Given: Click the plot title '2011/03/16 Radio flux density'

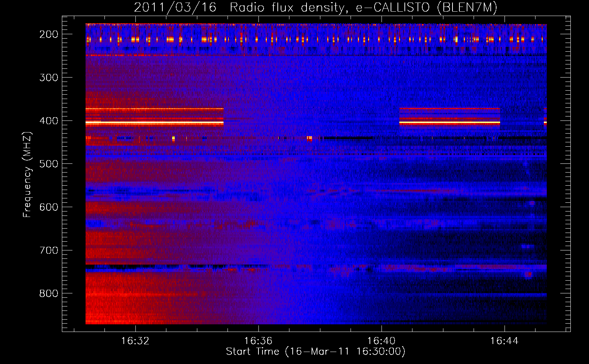Looking at the screenshot, I should pyautogui.click(x=316, y=8).
